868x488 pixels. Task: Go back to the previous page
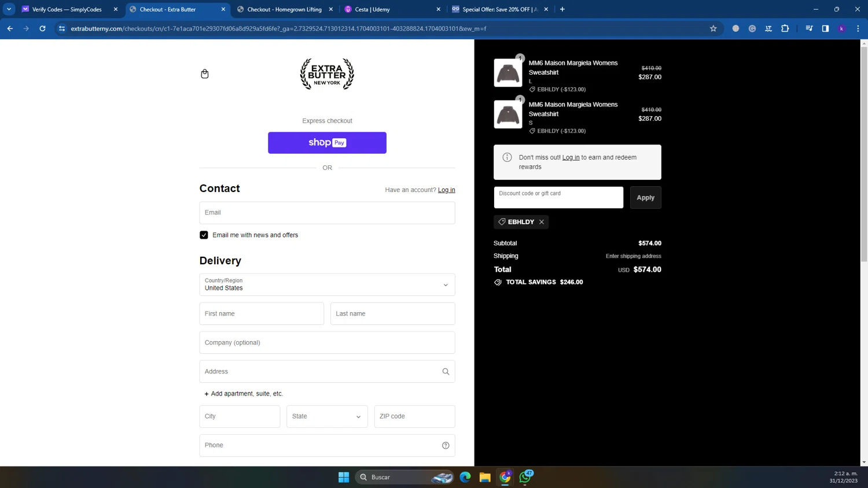click(x=10, y=28)
